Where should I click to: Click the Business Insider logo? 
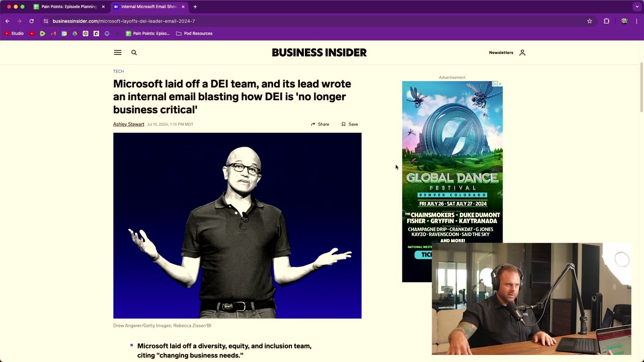point(319,52)
